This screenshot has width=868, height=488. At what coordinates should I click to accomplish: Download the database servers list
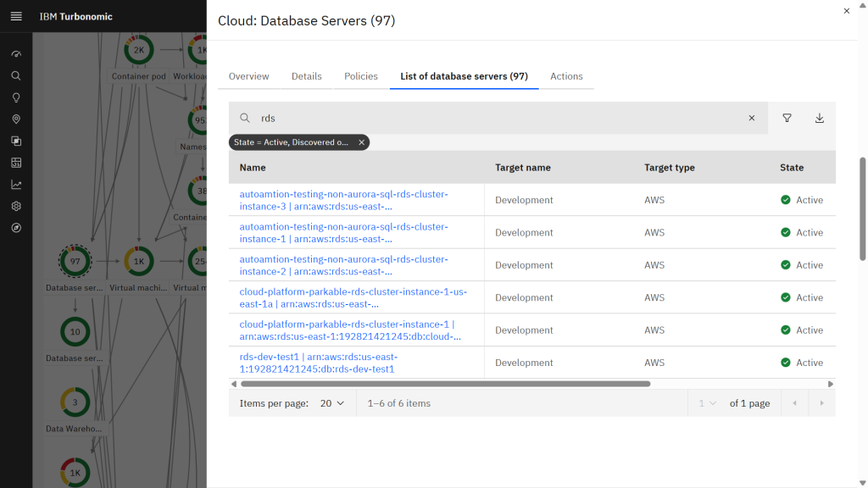click(x=820, y=118)
